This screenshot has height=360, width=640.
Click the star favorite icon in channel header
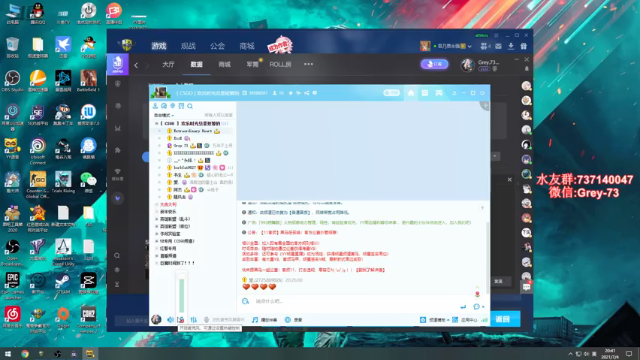(x=291, y=93)
